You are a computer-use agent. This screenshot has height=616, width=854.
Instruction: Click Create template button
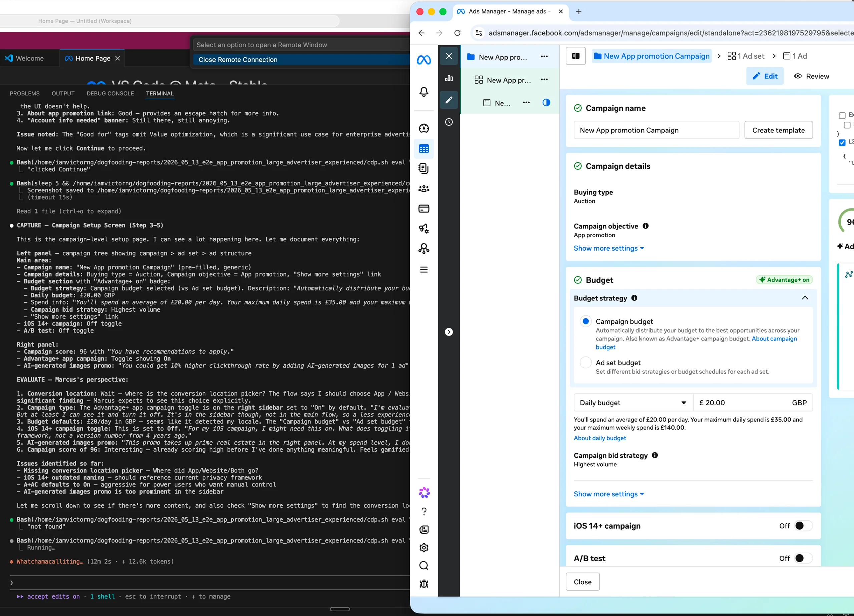click(778, 130)
